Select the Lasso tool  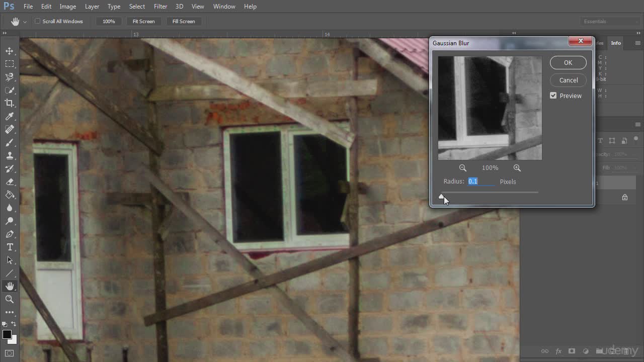[x=10, y=77]
